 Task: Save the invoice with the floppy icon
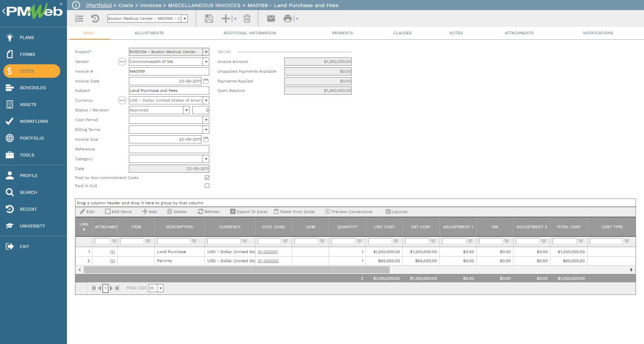click(x=209, y=19)
